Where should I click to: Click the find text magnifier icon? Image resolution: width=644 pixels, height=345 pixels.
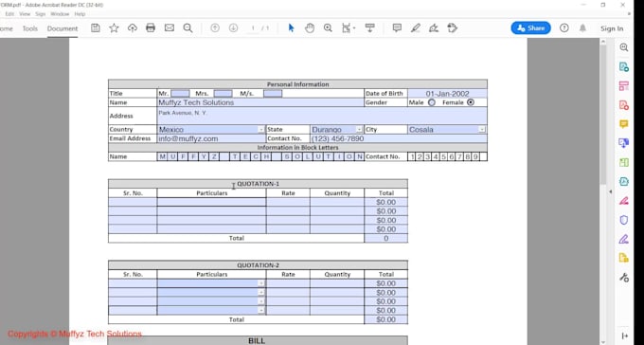tap(188, 28)
